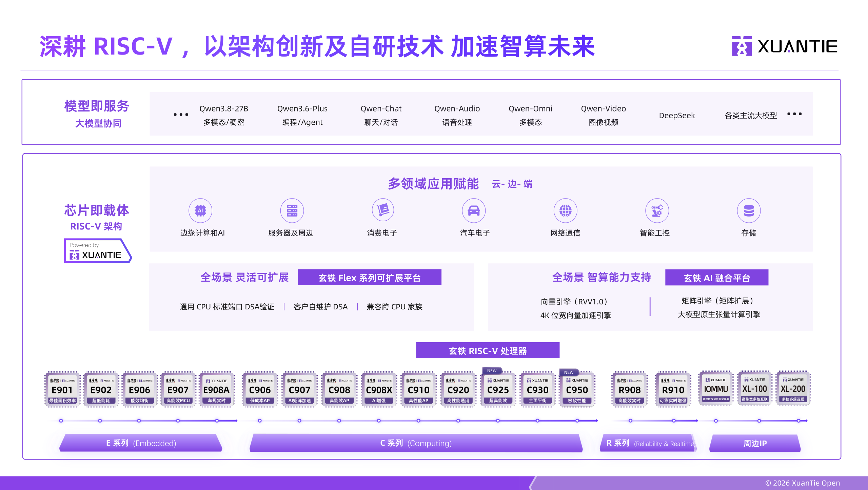Select the C907 processor chip
The width and height of the screenshot is (868, 490).
(x=300, y=389)
